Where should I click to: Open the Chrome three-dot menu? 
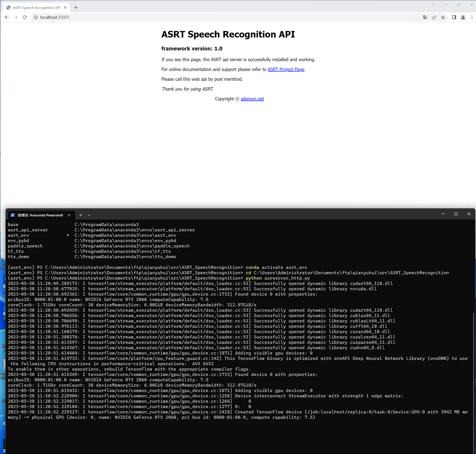pos(472,17)
